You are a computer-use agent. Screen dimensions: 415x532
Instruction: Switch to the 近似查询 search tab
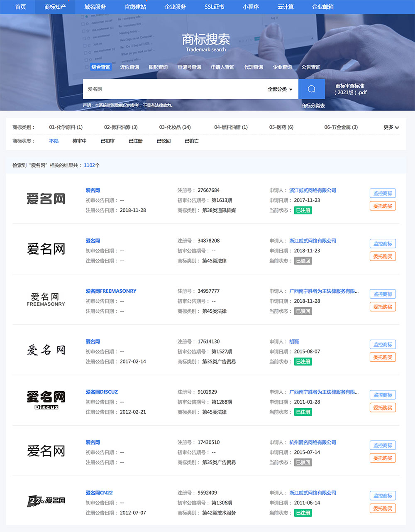click(x=129, y=67)
